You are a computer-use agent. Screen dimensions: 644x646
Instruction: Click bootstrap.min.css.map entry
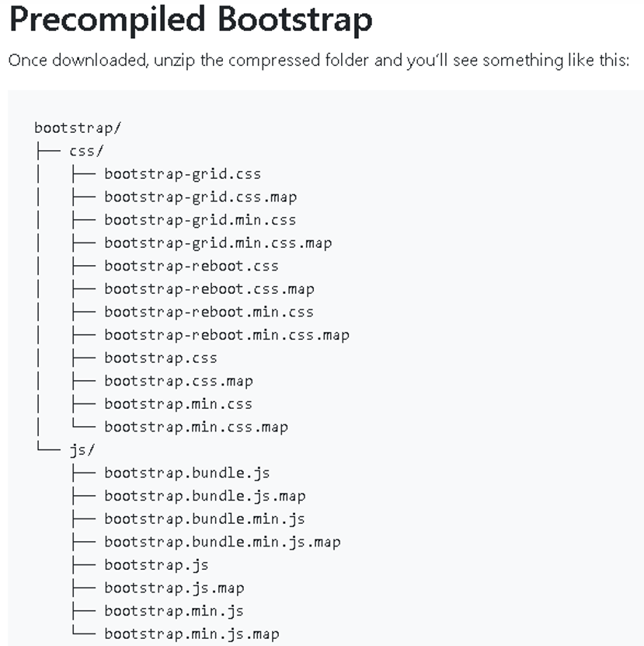(x=197, y=428)
